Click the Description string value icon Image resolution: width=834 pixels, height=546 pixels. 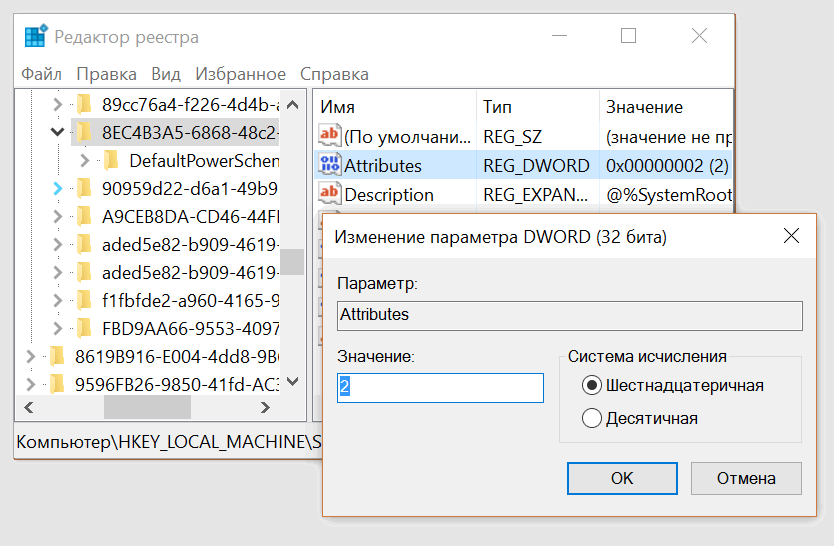329,194
